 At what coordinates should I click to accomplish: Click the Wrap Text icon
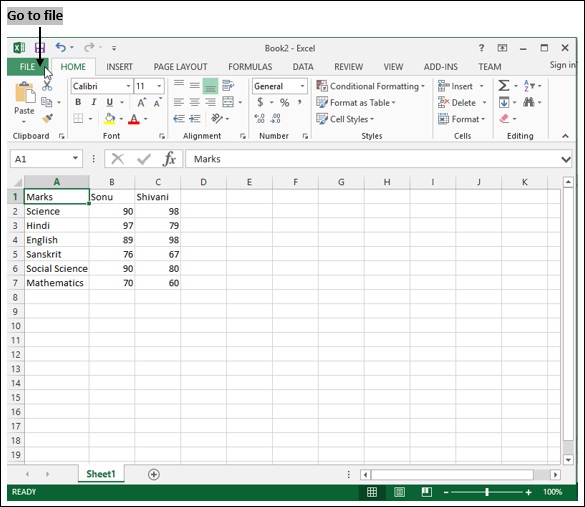pyautogui.click(x=228, y=86)
